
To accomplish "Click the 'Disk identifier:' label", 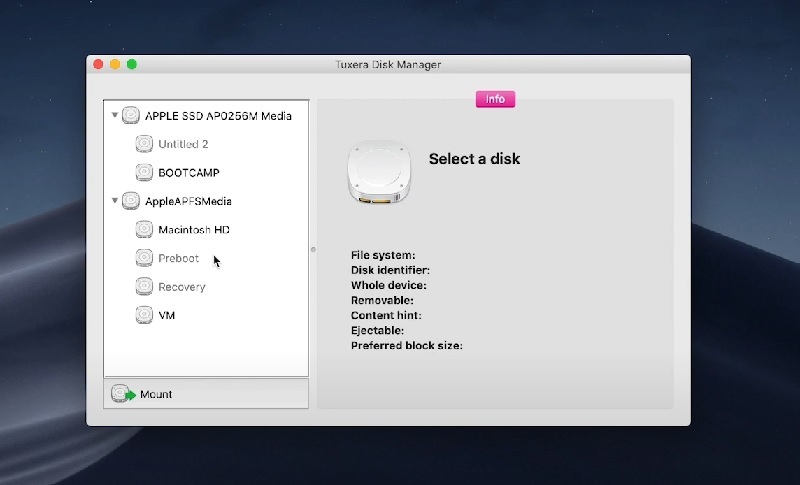I will coord(390,270).
